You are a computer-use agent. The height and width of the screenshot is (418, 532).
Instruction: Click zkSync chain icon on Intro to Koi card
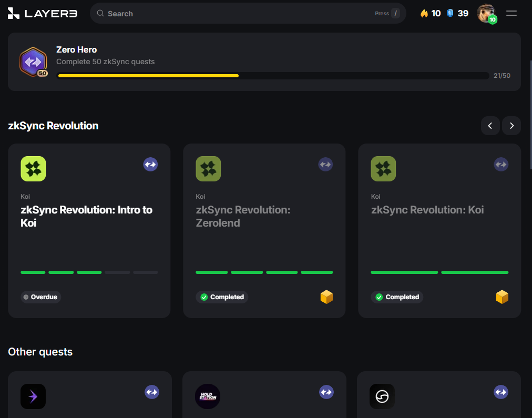(x=150, y=165)
